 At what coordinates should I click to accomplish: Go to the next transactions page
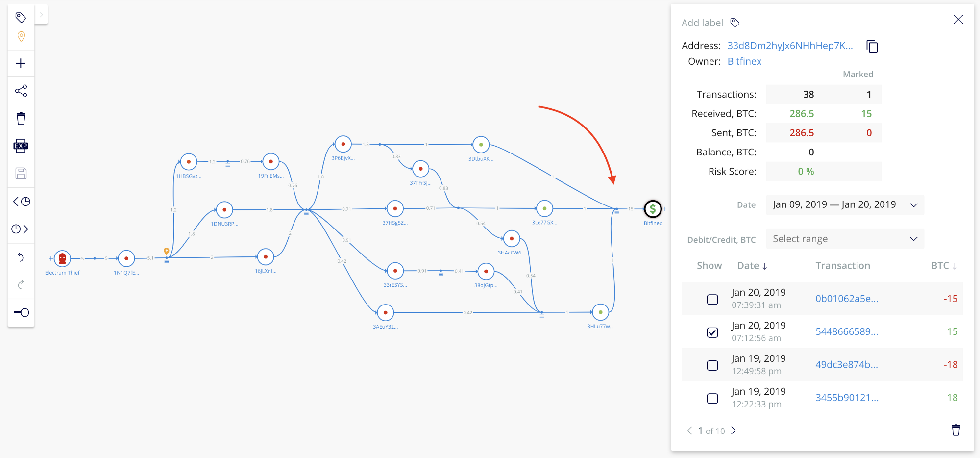pos(734,431)
